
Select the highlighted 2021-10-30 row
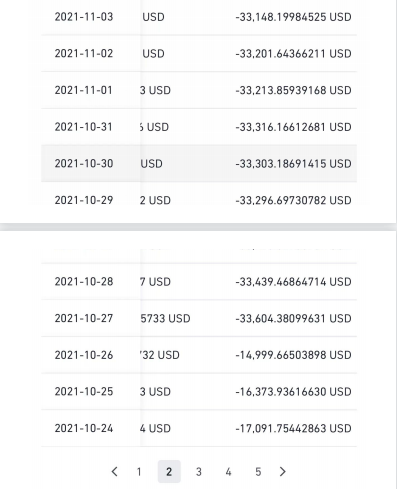[x=199, y=163]
